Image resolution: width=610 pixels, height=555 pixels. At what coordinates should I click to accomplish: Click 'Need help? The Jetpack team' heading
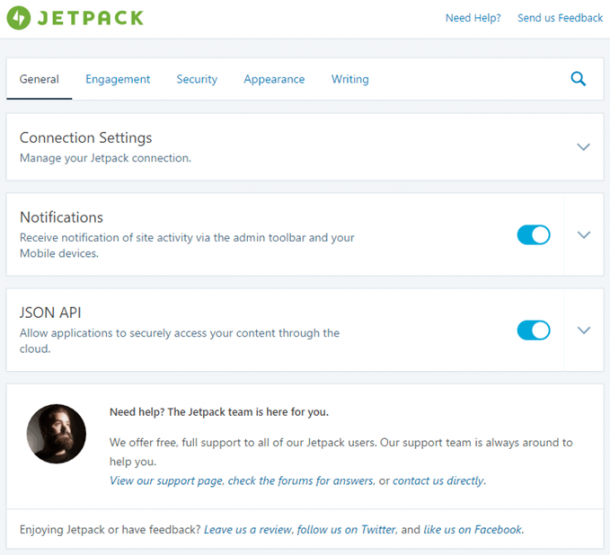(x=219, y=412)
